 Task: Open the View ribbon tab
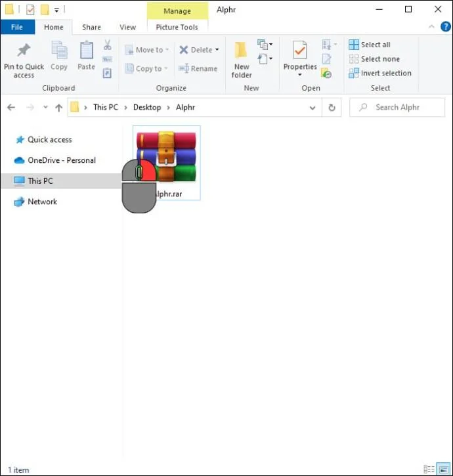click(128, 28)
